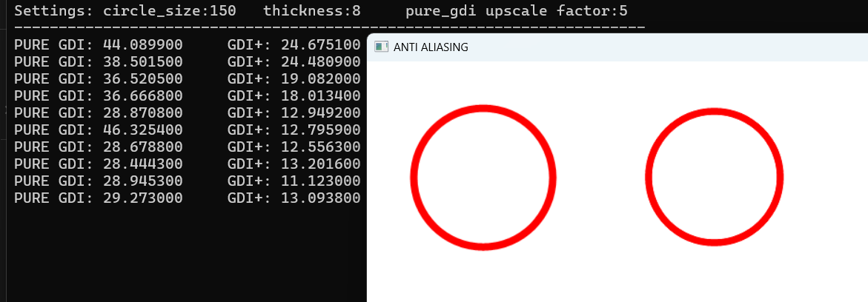Click the thickness:8 setting text
The height and width of the screenshot is (302, 868).
coord(312,10)
